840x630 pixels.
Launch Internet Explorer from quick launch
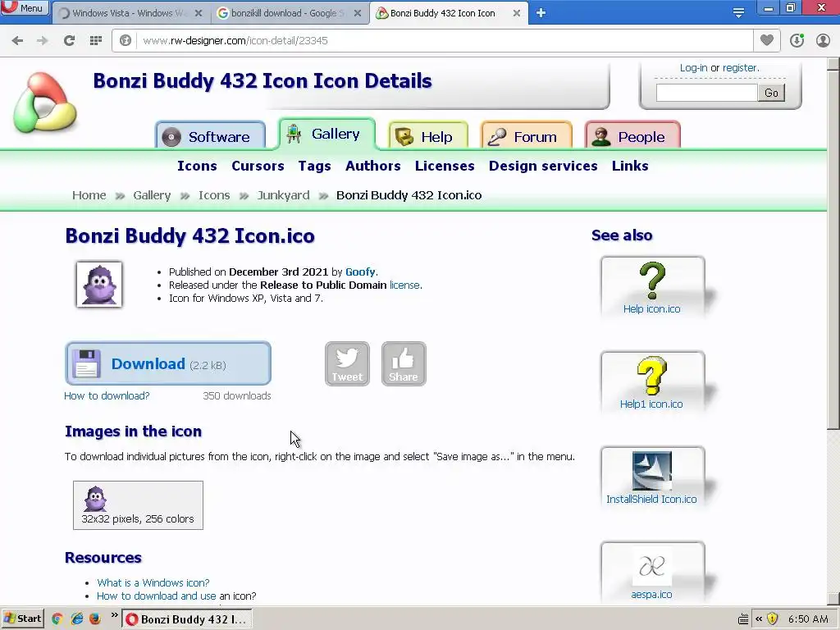76,619
